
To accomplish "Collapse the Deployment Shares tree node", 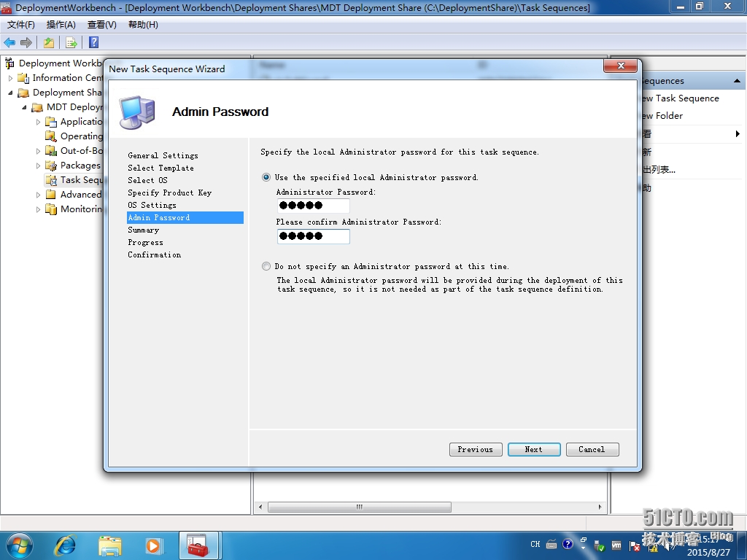I will tap(10, 93).
